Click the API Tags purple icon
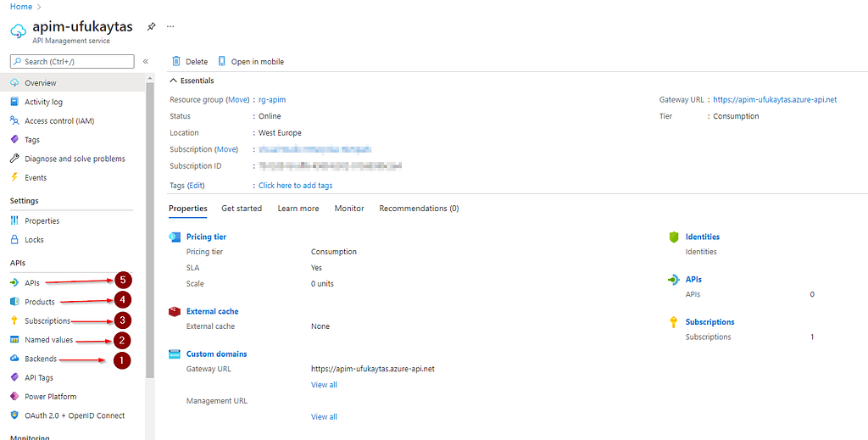 click(15, 377)
